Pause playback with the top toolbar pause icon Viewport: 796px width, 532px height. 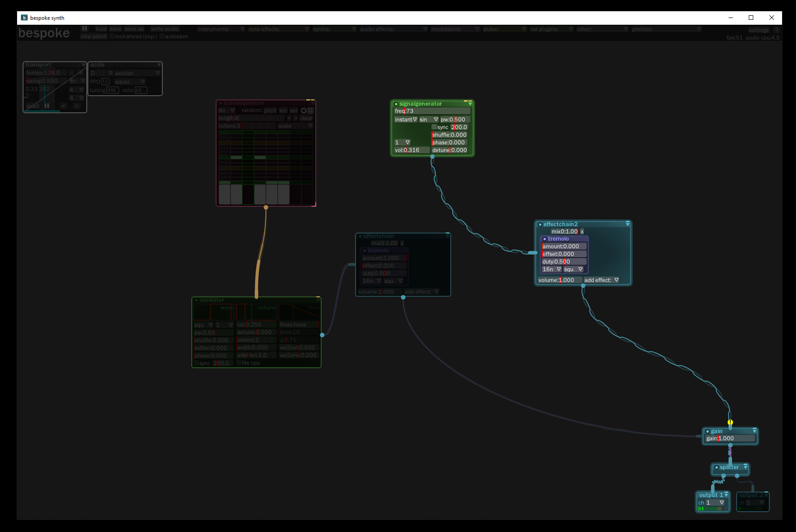(85, 29)
